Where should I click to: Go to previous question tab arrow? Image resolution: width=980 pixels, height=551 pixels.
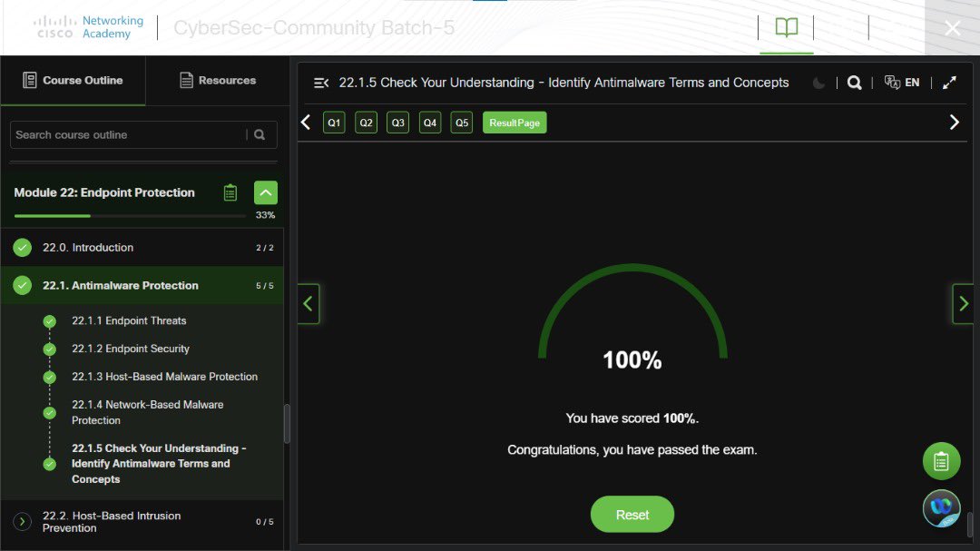click(x=306, y=123)
